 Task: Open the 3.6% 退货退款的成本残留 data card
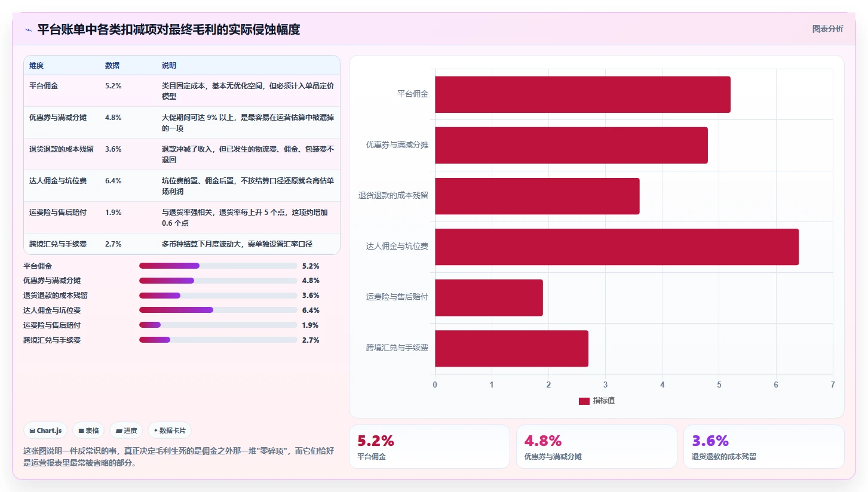click(x=763, y=447)
